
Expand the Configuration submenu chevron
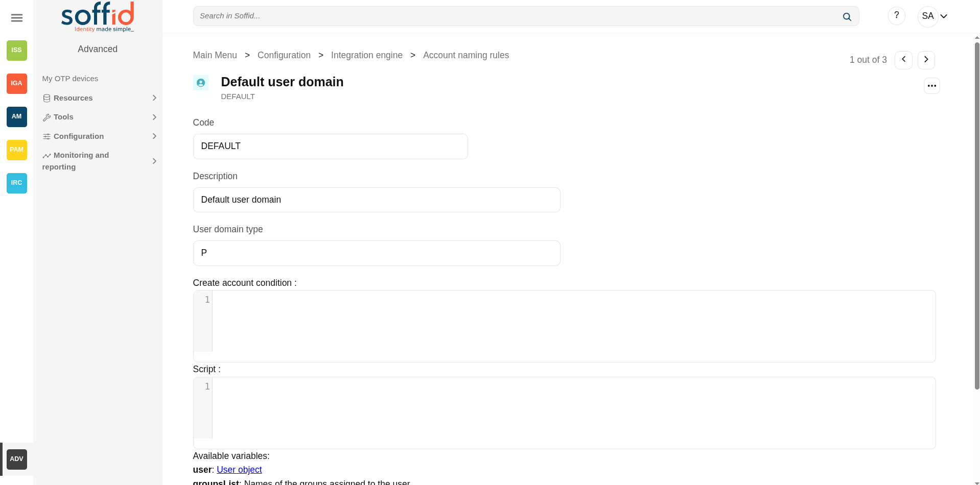coord(154,136)
